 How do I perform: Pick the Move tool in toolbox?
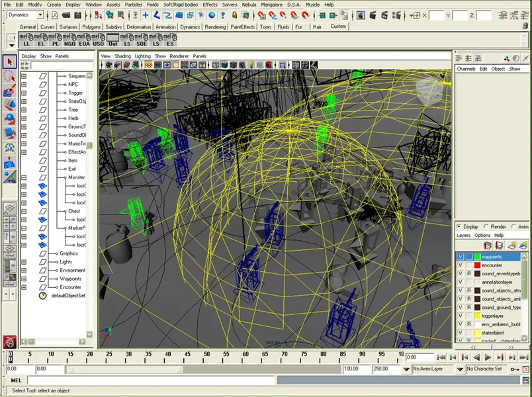[9, 105]
